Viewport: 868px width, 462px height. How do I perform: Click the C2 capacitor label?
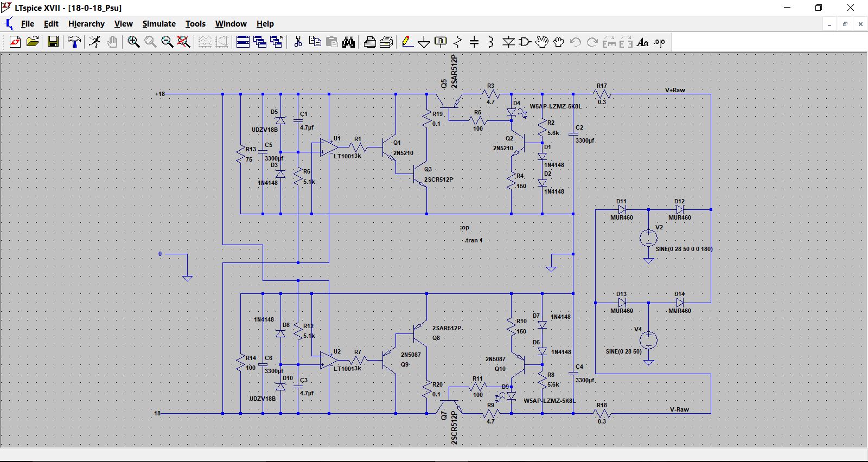pos(579,128)
